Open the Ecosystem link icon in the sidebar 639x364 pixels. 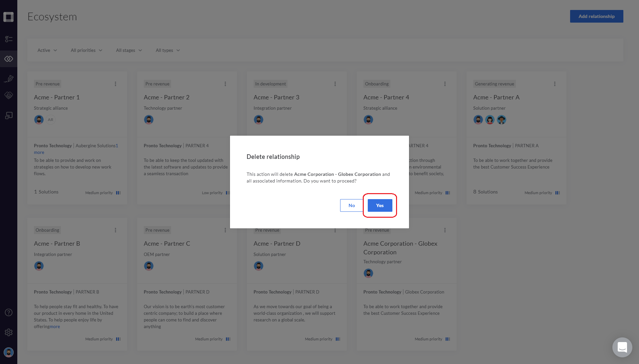9,59
